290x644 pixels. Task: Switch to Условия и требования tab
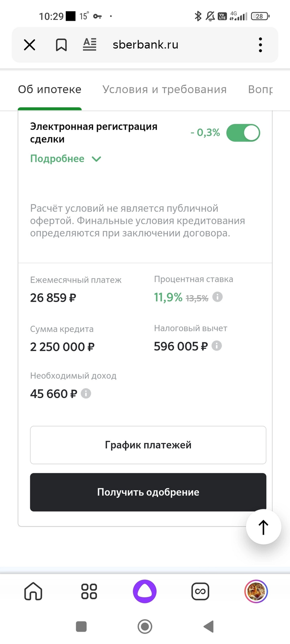point(164,89)
